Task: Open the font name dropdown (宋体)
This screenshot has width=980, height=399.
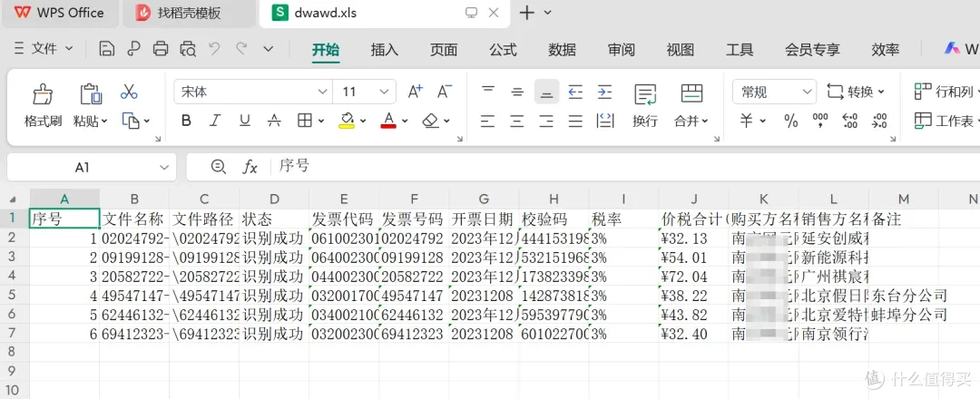Action: [x=322, y=92]
